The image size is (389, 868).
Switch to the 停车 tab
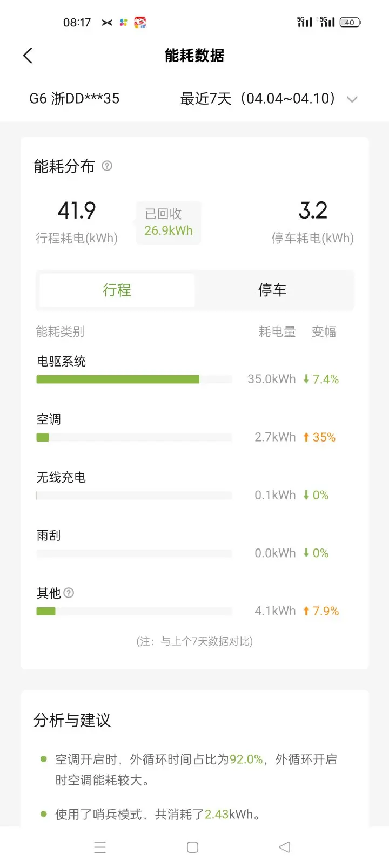(x=272, y=290)
